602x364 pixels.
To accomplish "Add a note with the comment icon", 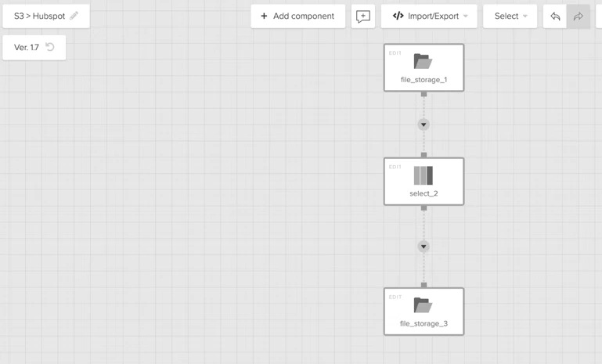I will click(x=362, y=16).
